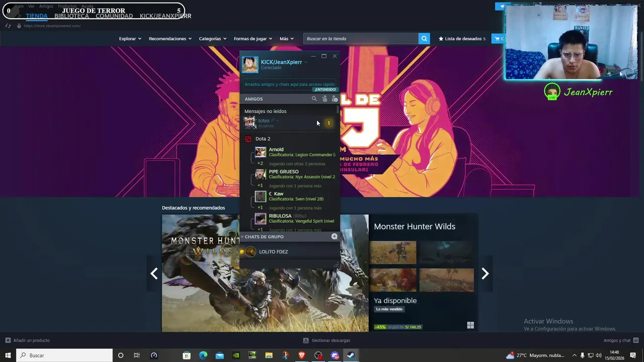Open Mail app from taskbar
644x362 pixels.
pos(220,355)
